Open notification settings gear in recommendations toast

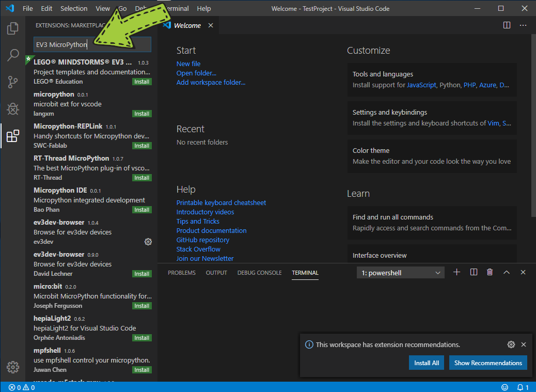511,344
